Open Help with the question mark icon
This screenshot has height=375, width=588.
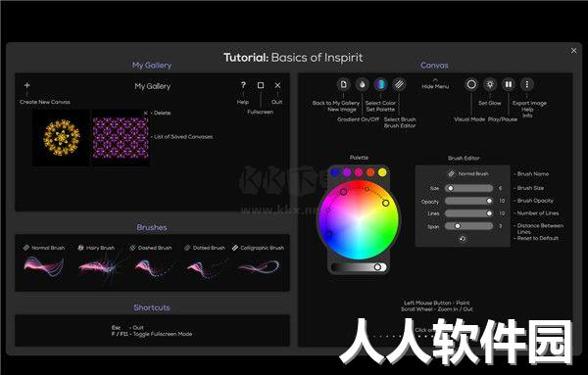[x=243, y=85]
